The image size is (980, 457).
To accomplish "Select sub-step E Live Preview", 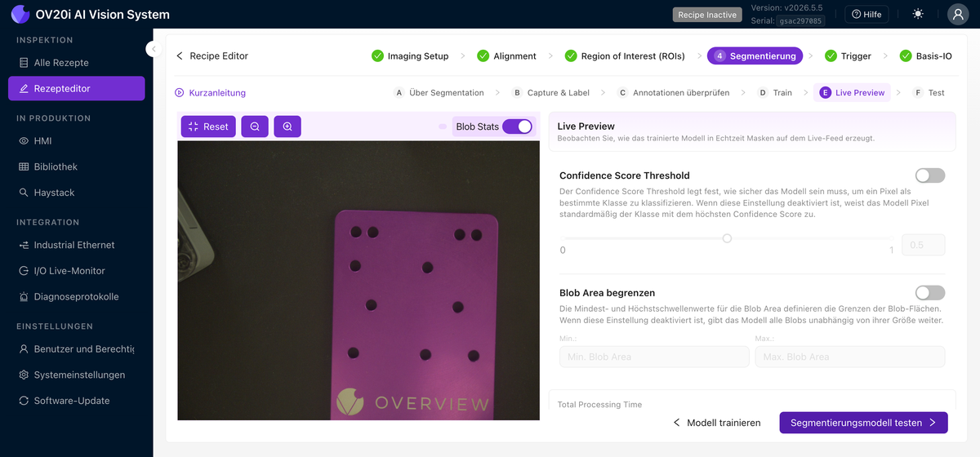I will point(853,93).
